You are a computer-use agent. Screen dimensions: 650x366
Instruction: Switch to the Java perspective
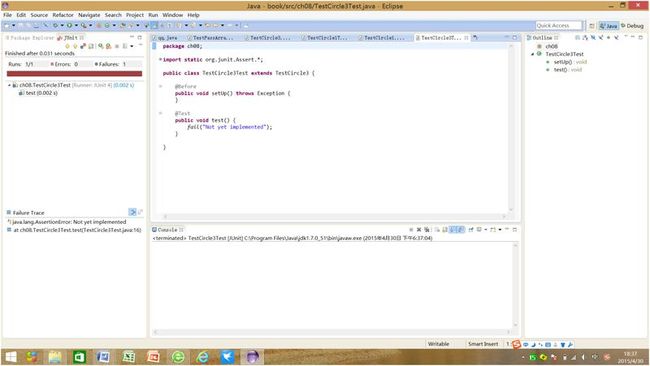click(x=609, y=26)
